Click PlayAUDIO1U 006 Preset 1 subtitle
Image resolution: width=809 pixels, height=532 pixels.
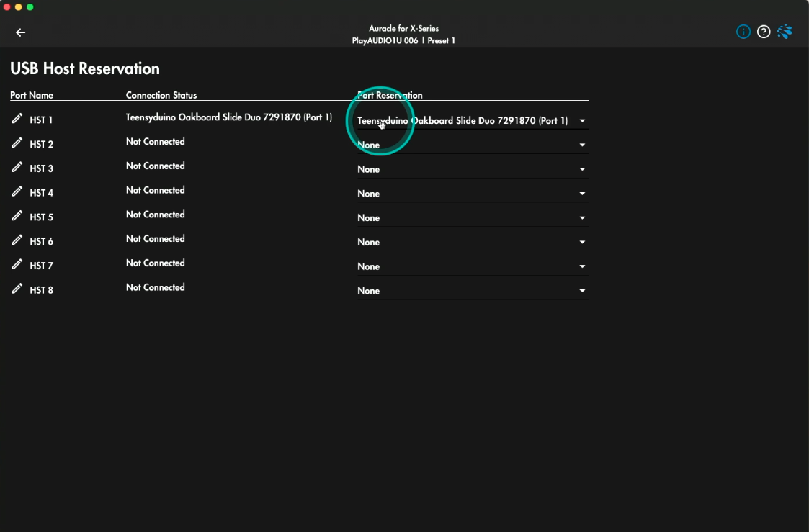click(x=403, y=41)
